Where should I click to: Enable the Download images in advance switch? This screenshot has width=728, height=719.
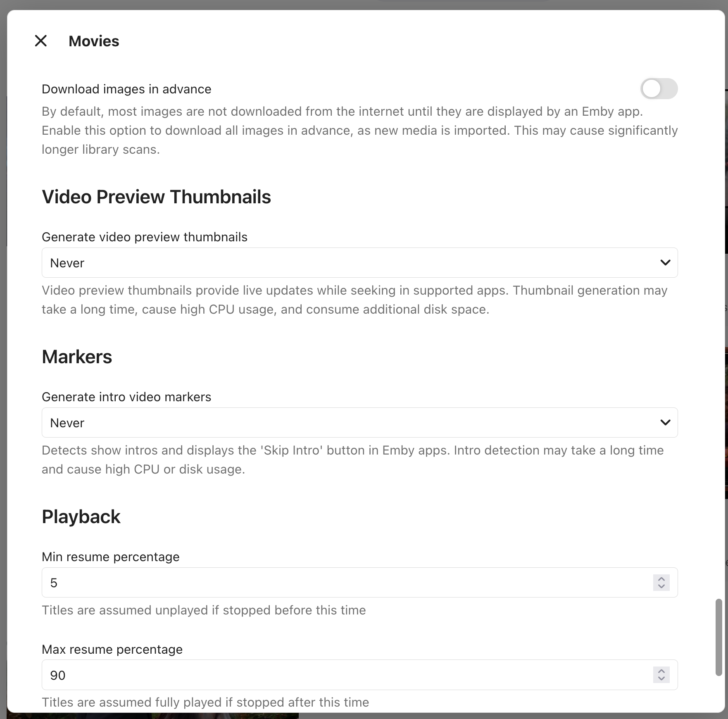click(x=659, y=89)
